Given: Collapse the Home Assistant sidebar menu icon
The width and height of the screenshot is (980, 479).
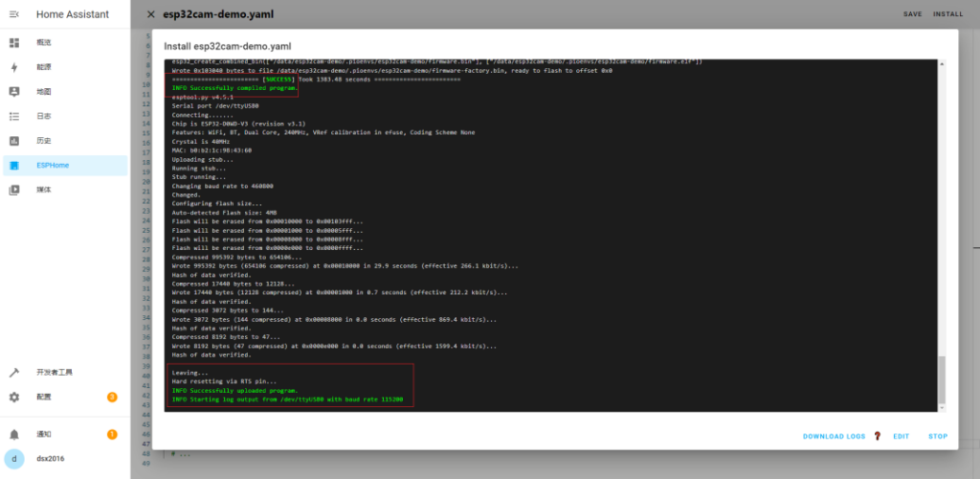Looking at the screenshot, I should pos(14,14).
